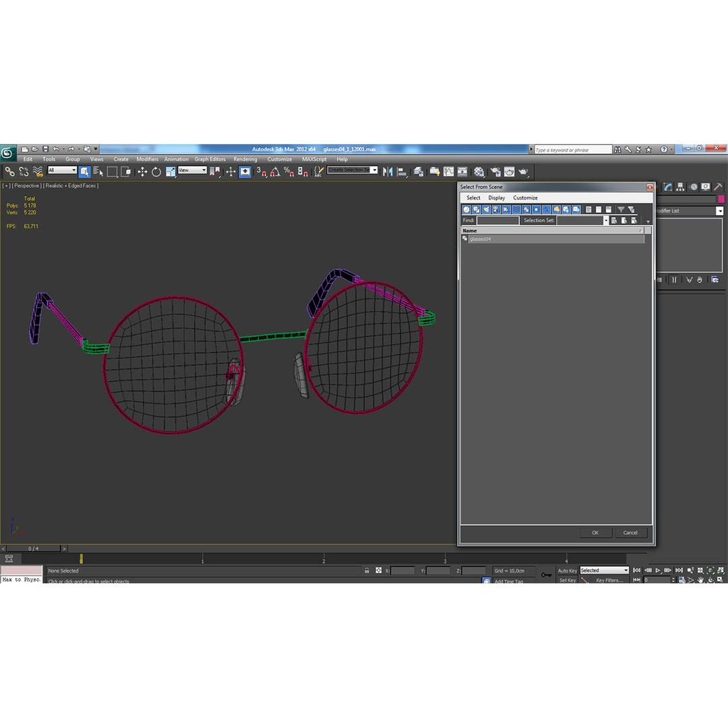Open the Customize menu in Select From Scene

525,198
